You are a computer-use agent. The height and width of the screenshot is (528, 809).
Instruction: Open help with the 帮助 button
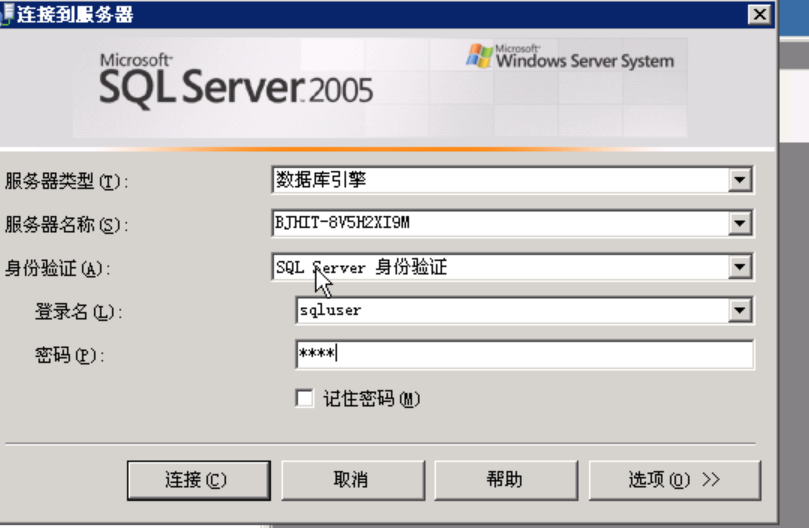tap(506, 480)
